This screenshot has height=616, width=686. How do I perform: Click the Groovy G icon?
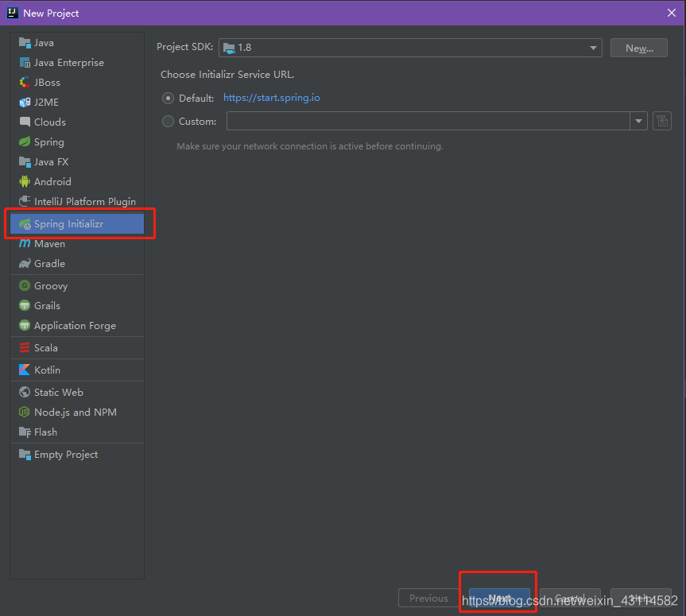coord(25,285)
